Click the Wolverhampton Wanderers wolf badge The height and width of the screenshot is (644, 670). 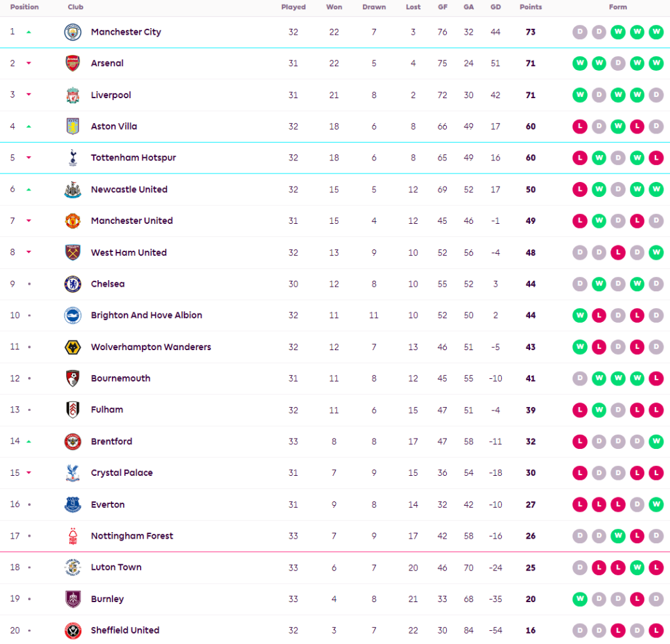(x=73, y=347)
